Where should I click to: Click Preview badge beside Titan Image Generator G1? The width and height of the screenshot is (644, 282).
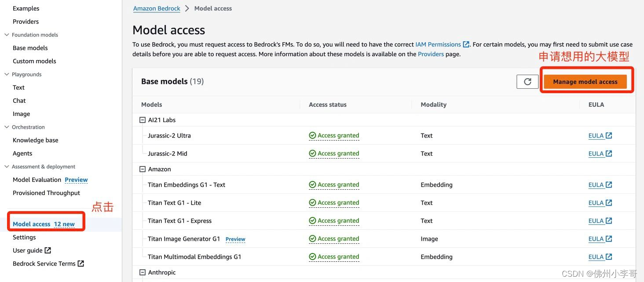pyautogui.click(x=235, y=239)
